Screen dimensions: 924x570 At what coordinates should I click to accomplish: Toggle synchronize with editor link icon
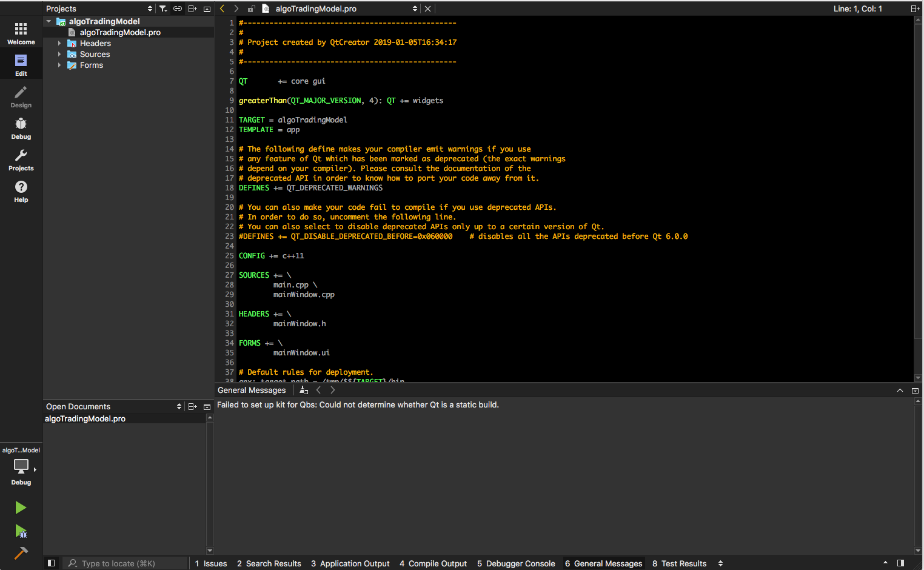click(178, 8)
